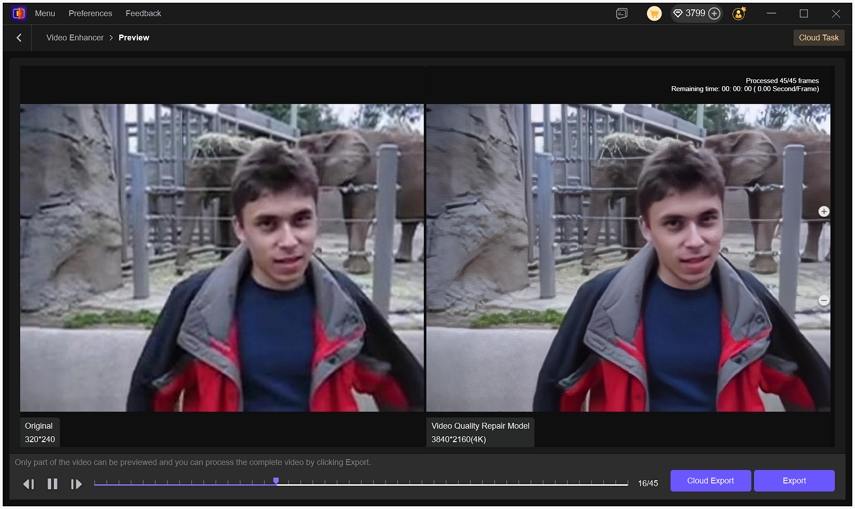Zoom out with the minus icon on preview

pyautogui.click(x=823, y=301)
